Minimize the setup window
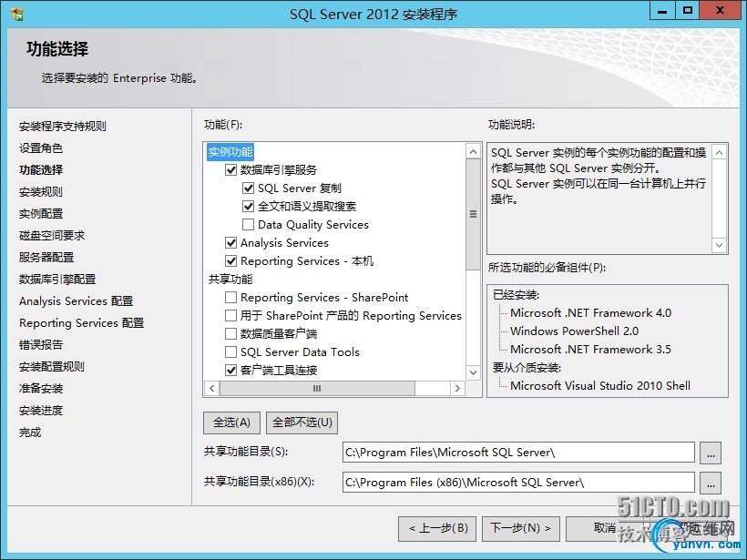747x560 pixels. 662,12
